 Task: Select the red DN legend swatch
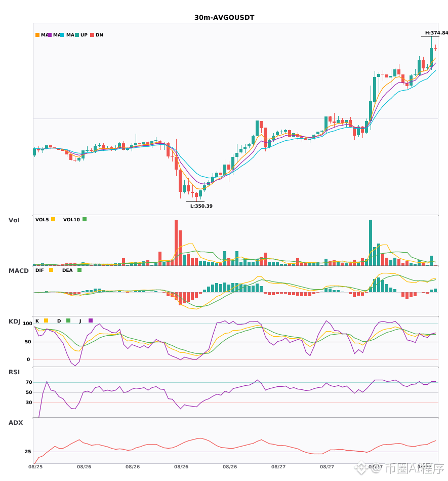(92, 35)
